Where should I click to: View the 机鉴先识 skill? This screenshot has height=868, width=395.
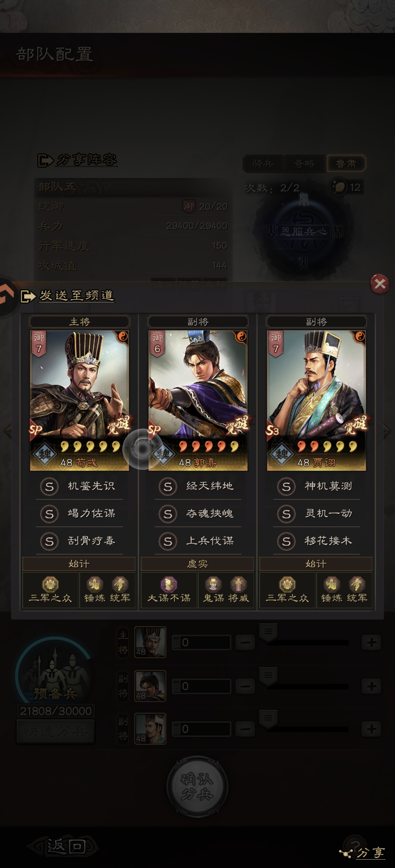79,486
